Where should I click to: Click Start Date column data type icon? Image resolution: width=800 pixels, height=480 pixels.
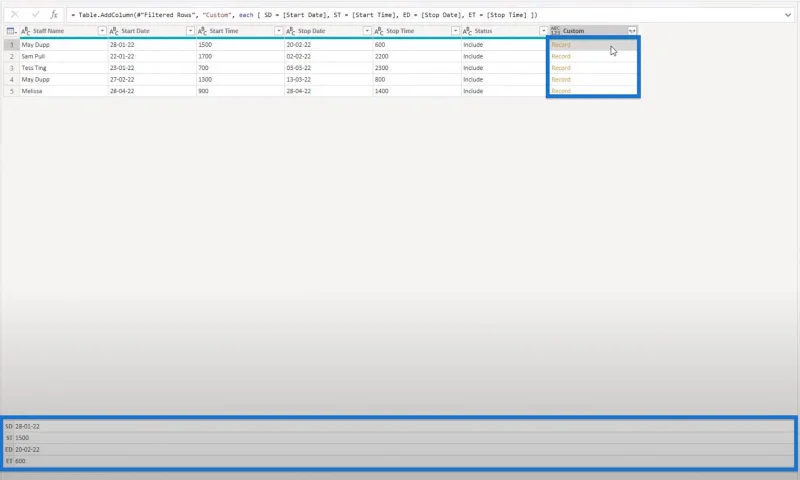114,31
